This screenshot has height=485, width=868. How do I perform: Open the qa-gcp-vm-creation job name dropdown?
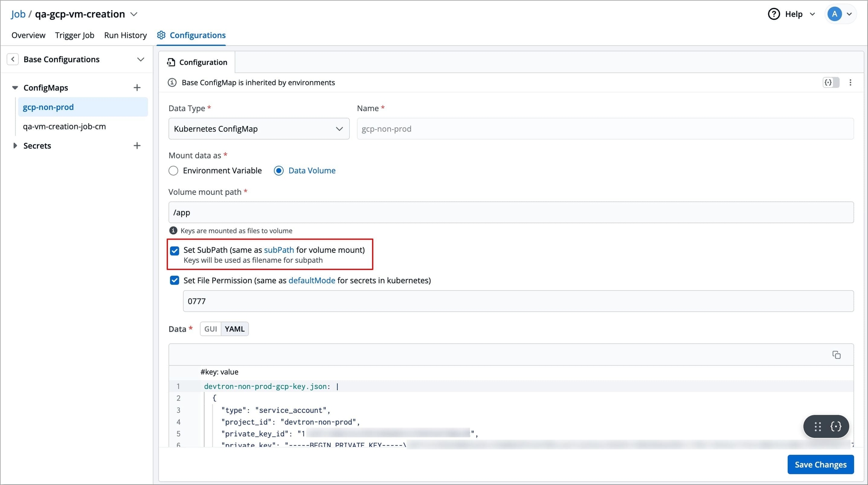134,14
